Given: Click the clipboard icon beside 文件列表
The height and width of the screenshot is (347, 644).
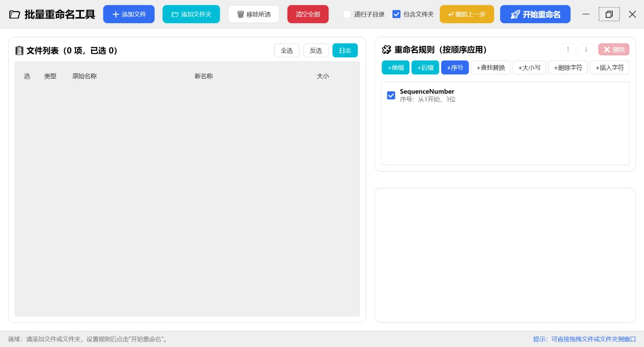Looking at the screenshot, I should [19, 51].
